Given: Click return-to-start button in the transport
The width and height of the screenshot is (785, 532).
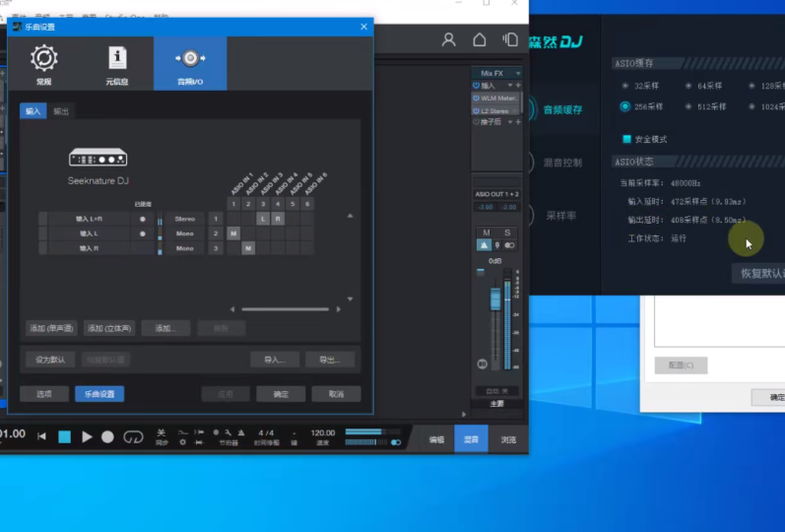Looking at the screenshot, I should pyautogui.click(x=41, y=436).
